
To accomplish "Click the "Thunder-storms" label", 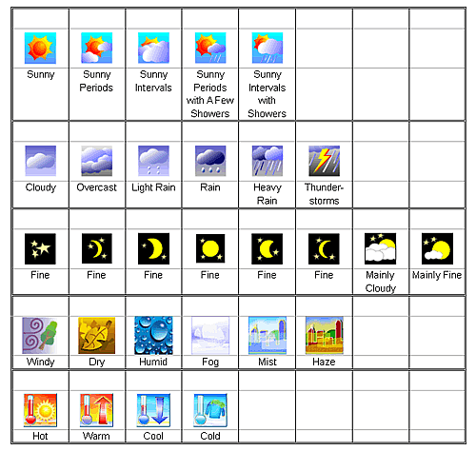I will tap(324, 194).
